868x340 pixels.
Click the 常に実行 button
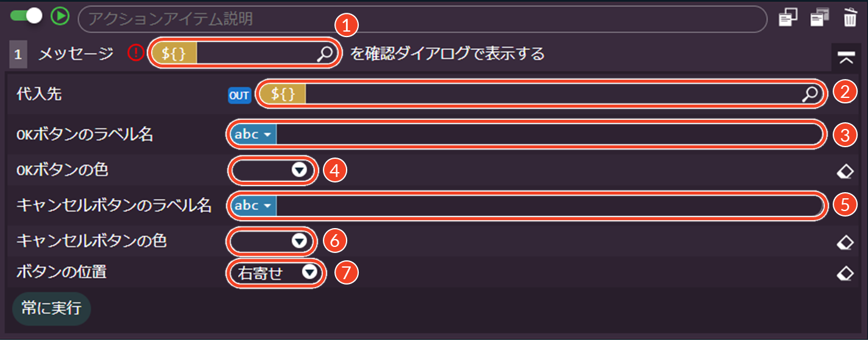[51, 308]
